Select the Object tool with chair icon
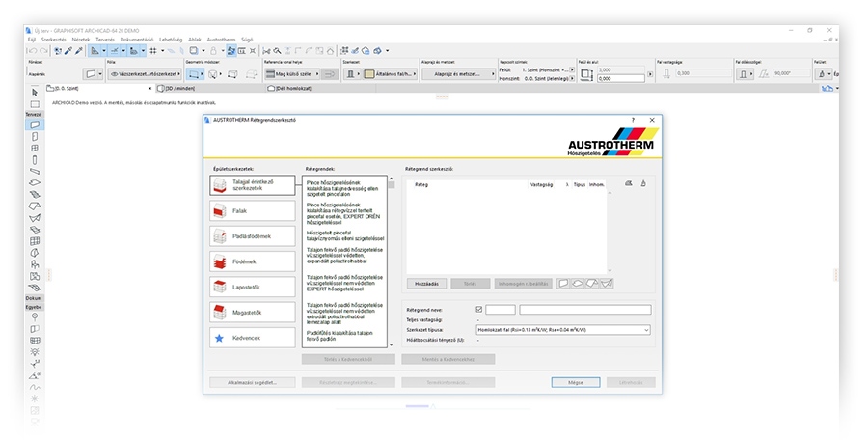The image size is (868, 440). (35, 264)
